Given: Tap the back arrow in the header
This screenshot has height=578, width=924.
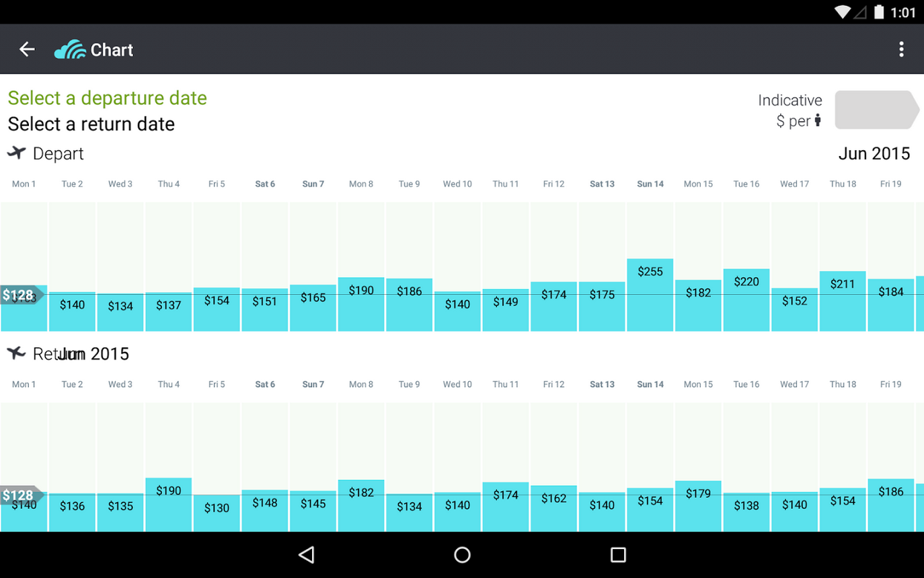Looking at the screenshot, I should pos(27,49).
